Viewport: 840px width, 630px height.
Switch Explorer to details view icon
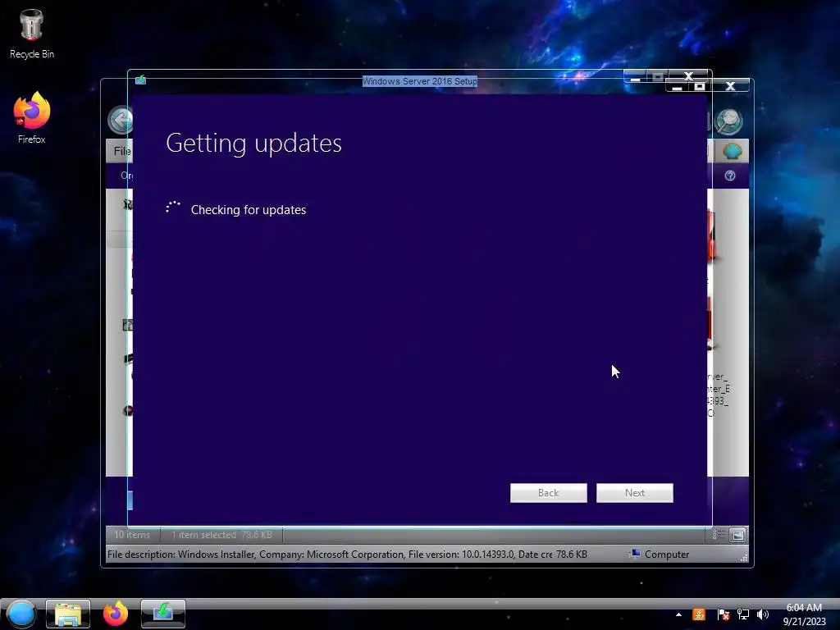tap(719, 535)
